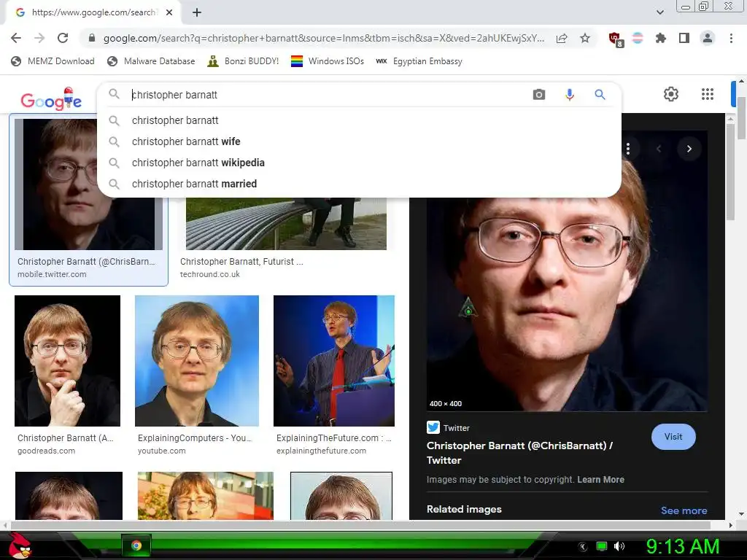
Task: Click the browser address bar URL
Action: [324, 38]
